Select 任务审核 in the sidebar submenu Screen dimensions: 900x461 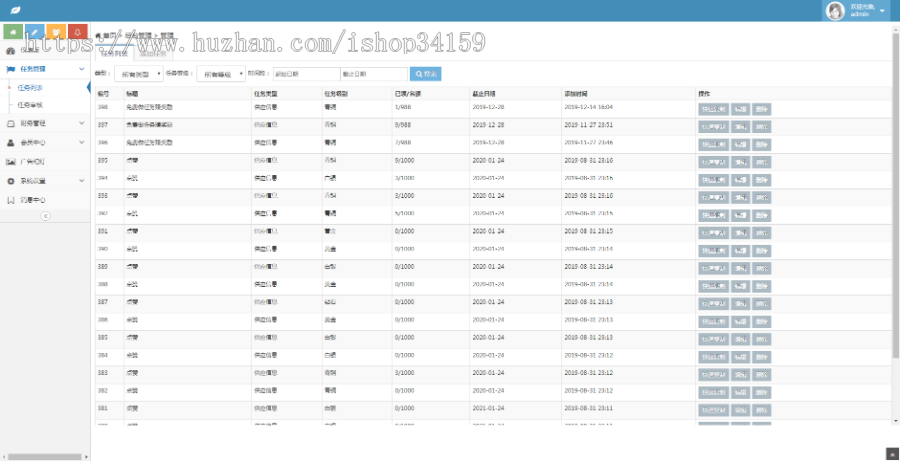(x=30, y=105)
